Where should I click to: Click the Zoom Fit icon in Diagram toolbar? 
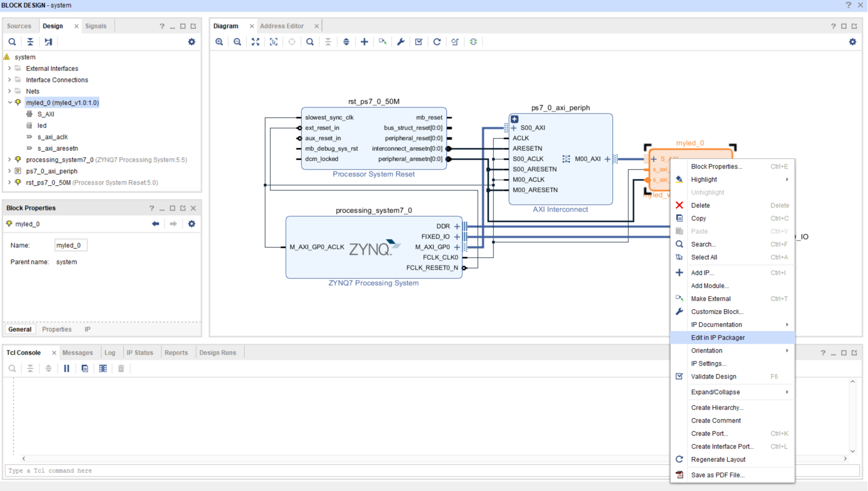coord(256,42)
